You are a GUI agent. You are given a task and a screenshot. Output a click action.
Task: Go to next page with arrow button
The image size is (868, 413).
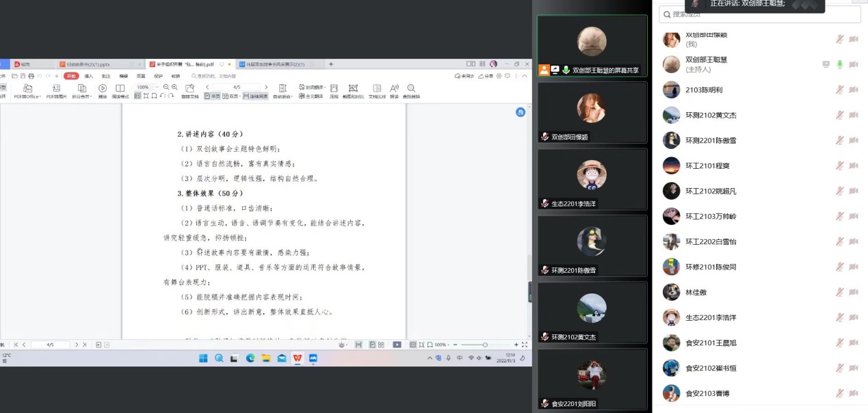pyautogui.click(x=266, y=88)
